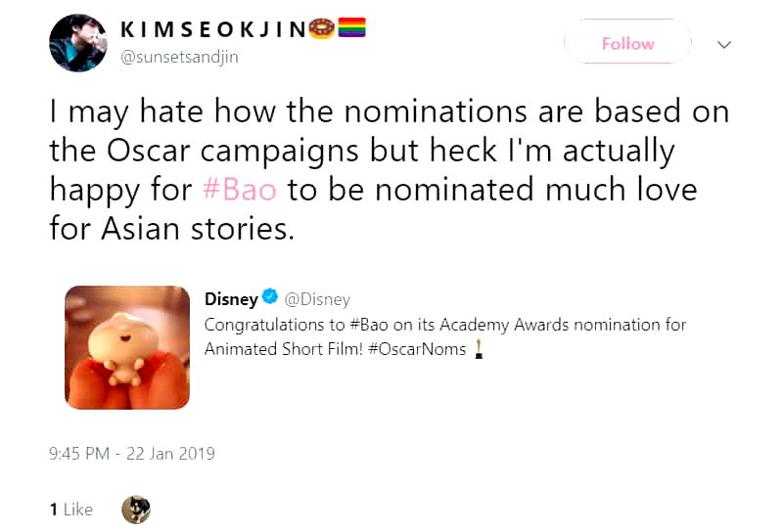
Task: Open the pink #Bao hashtag in the tweet
Action: (240, 188)
